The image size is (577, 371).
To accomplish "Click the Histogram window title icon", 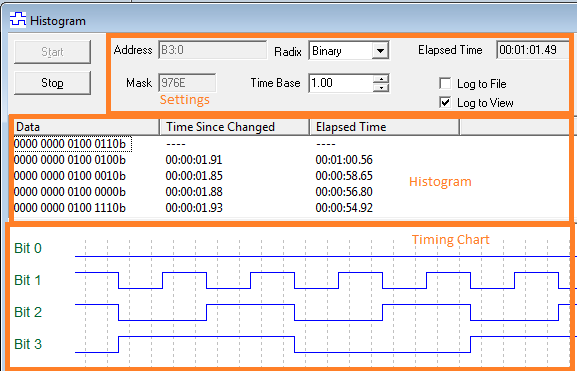I will [18, 20].
